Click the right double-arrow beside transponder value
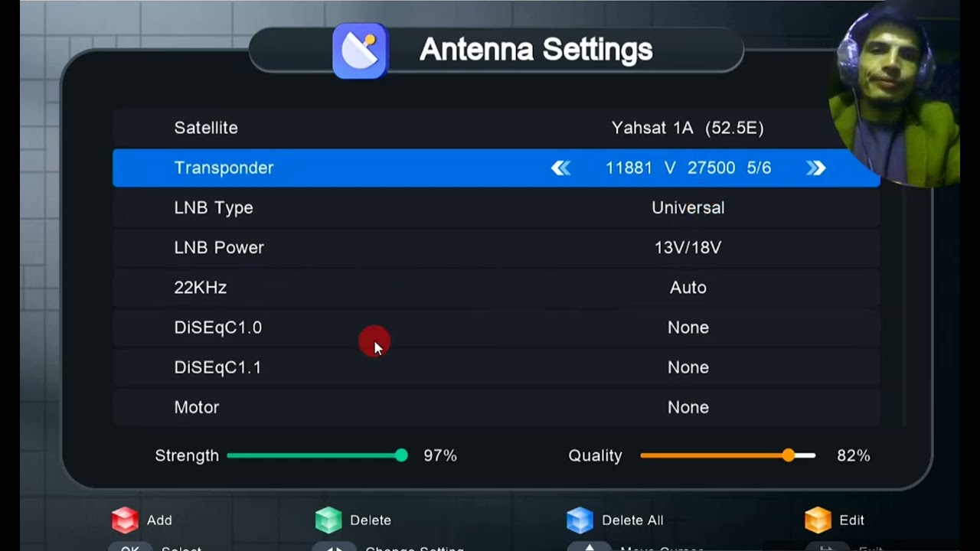 [815, 168]
